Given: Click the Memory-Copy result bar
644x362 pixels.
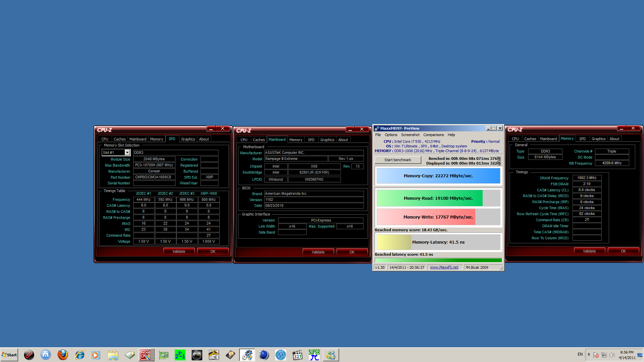Looking at the screenshot, I should (x=438, y=176).
